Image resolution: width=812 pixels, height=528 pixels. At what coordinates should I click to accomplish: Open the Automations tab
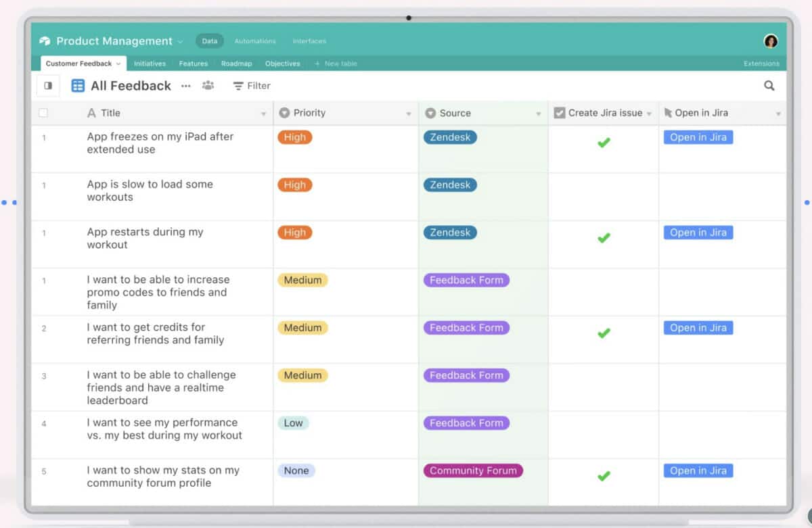(x=255, y=41)
